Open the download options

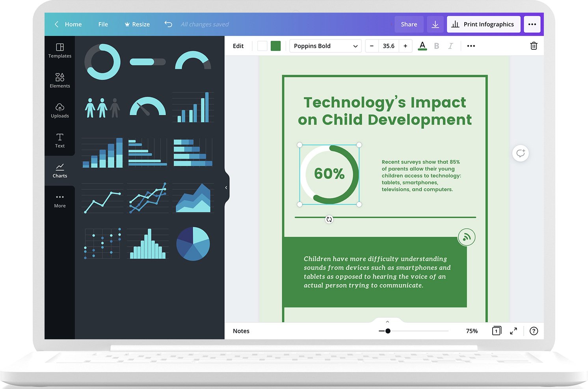[435, 24]
